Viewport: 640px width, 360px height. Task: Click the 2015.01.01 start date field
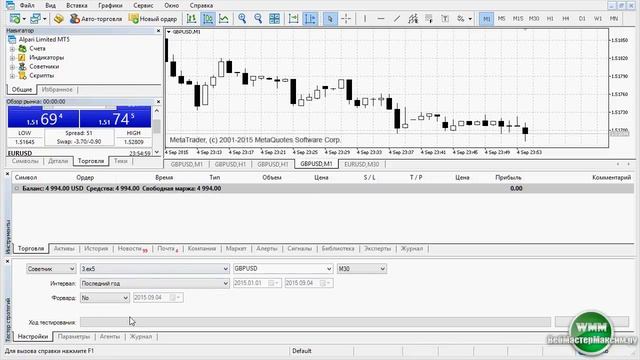point(257,283)
